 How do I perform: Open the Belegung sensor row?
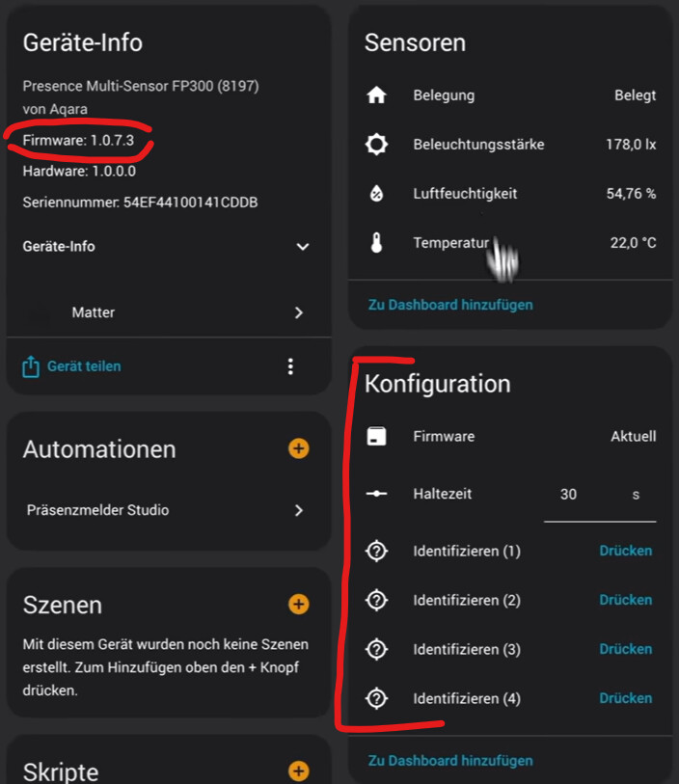click(x=511, y=95)
